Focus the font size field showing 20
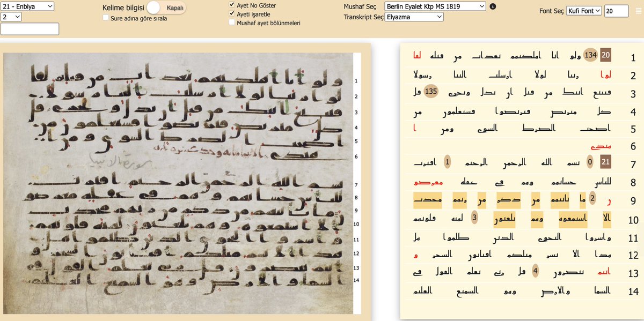The height and width of the screenshot is (321, 644). tap(616, 10)
